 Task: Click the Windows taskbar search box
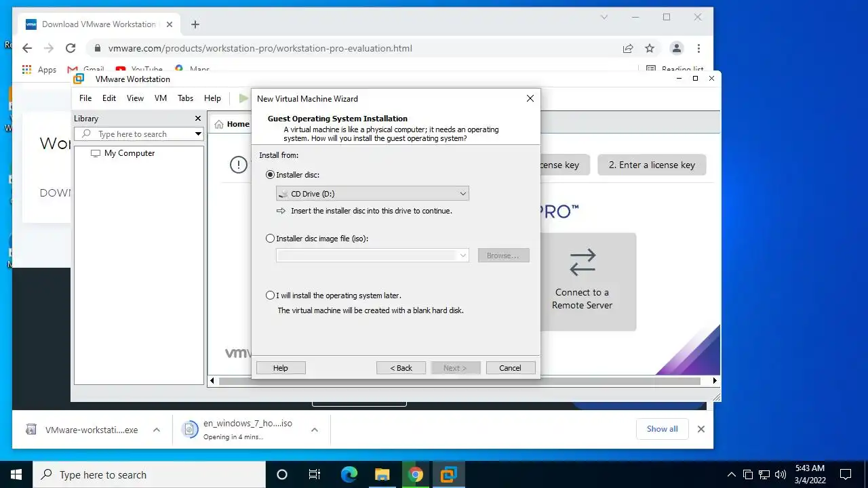click(149, 474)
